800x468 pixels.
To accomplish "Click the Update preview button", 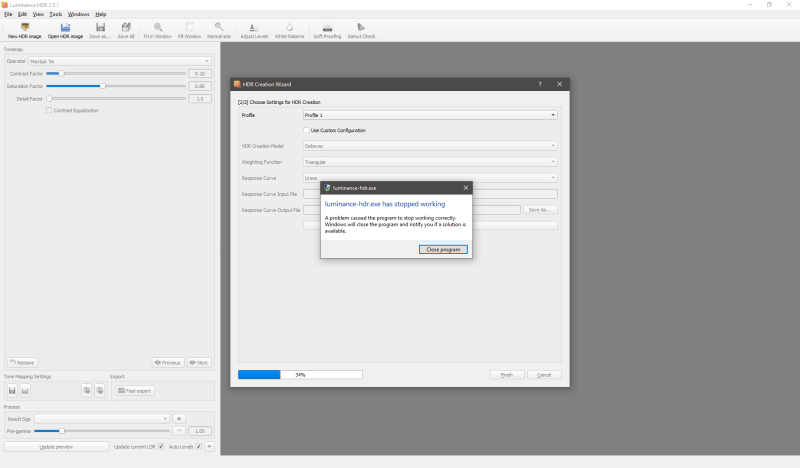I will tap(57, 447).
